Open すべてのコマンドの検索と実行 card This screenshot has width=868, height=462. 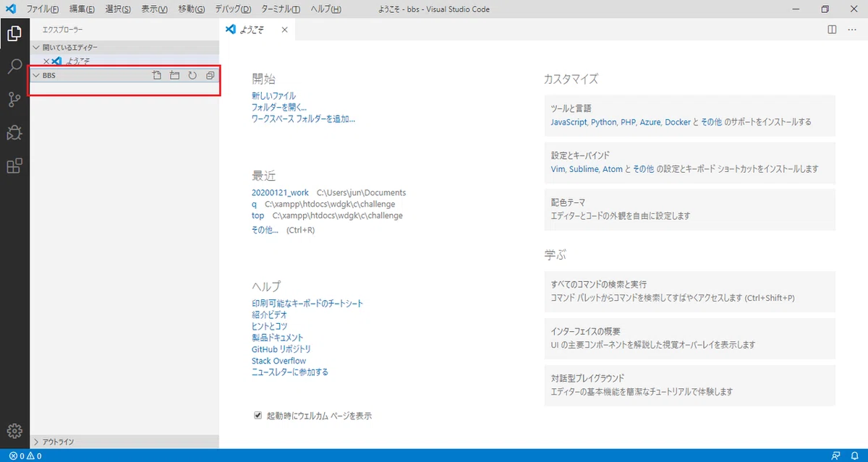[x=689, y=291]
